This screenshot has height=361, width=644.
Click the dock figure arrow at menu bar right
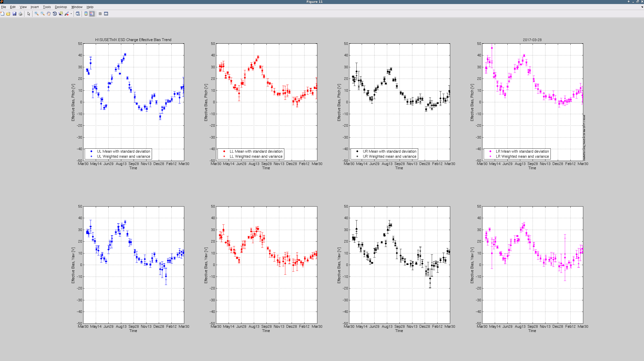(642, 7)
